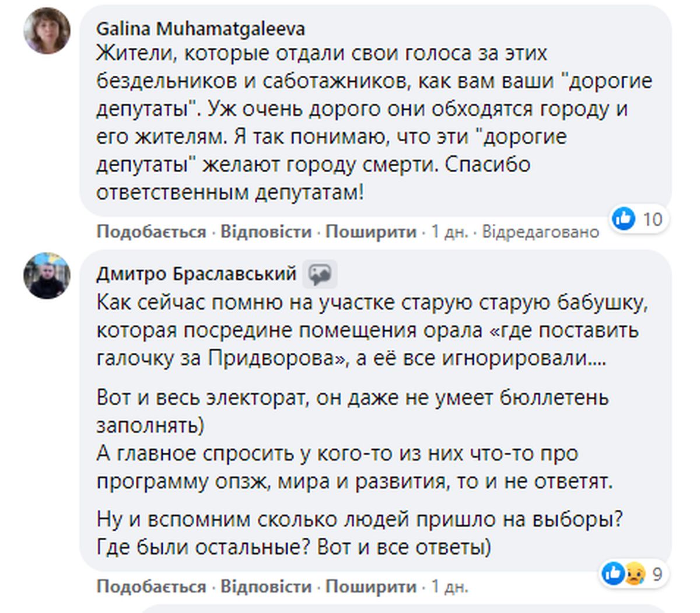Image resolution: width=700 pixels, height=613 pixels.
Task: Visit Дмитро Браславський's profile name link
Action: 196,274
